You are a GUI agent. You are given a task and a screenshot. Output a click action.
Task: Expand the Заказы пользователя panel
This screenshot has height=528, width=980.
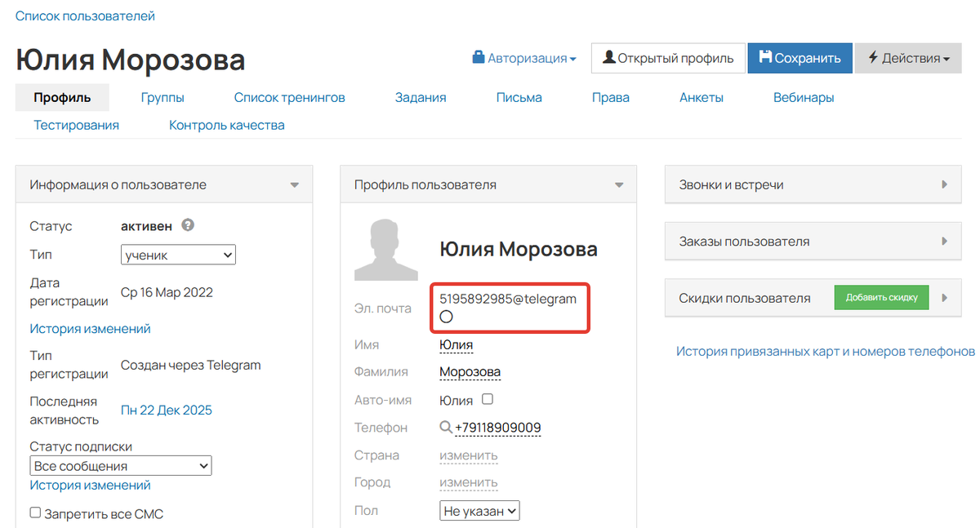[x=820, y=242]
